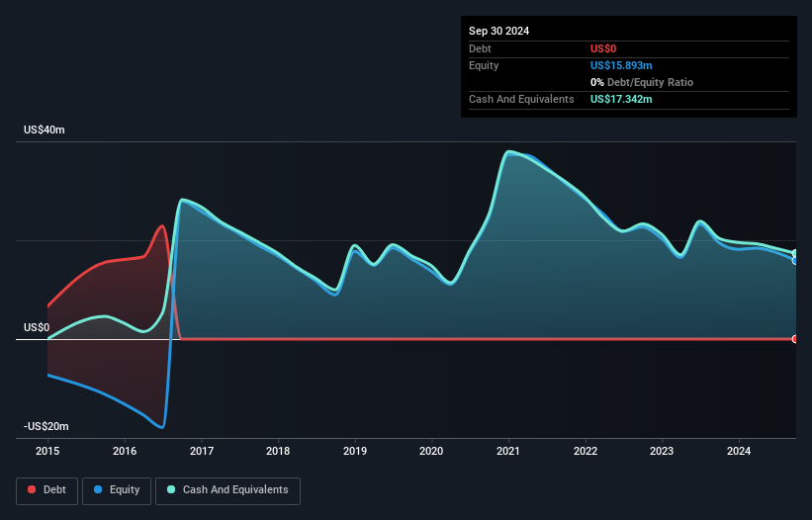
Task: Click the US$40m y-axis label
Action: tap(45, 130)
